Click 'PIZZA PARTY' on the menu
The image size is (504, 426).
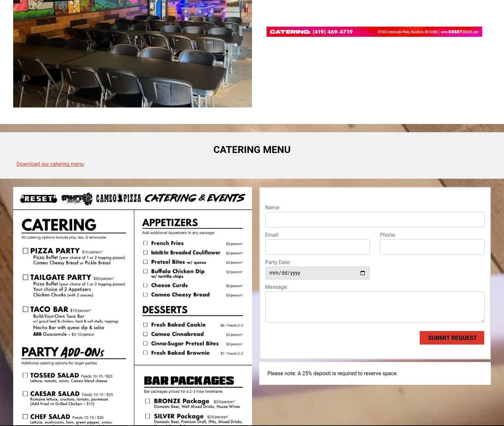coord(55,251)
